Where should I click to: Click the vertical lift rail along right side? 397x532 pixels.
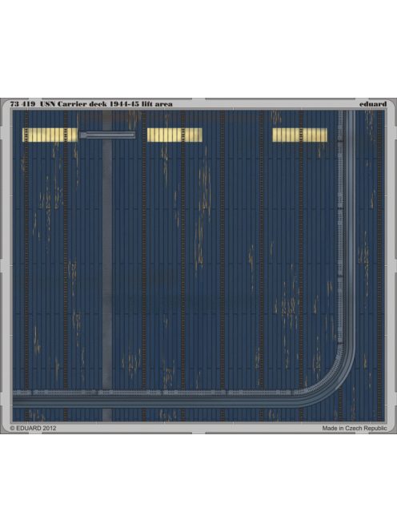click(x=346, y=229)
